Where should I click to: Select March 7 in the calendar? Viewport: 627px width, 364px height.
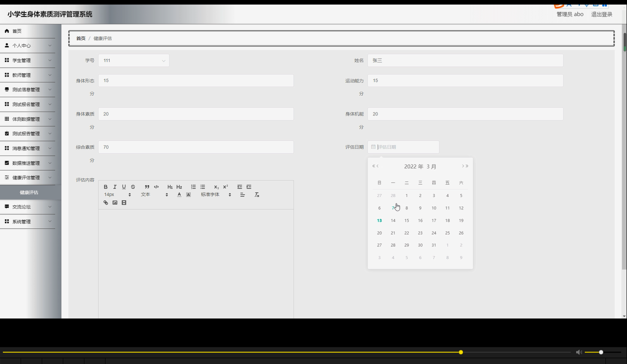click(393, 208)
